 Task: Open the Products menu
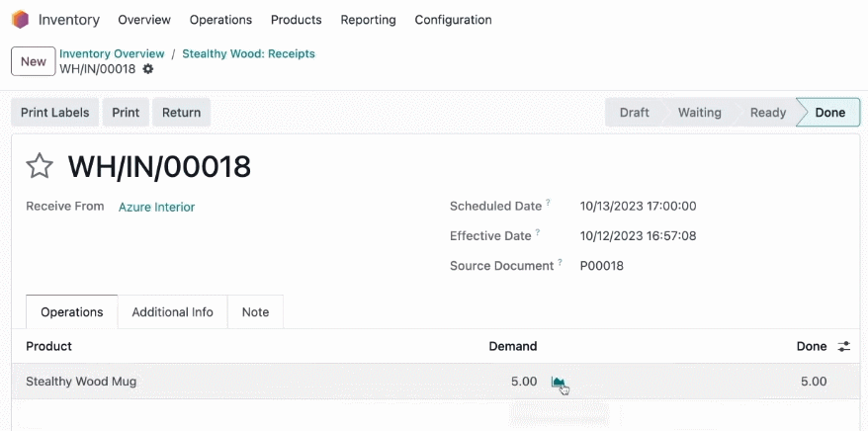[x=297, y=20]
